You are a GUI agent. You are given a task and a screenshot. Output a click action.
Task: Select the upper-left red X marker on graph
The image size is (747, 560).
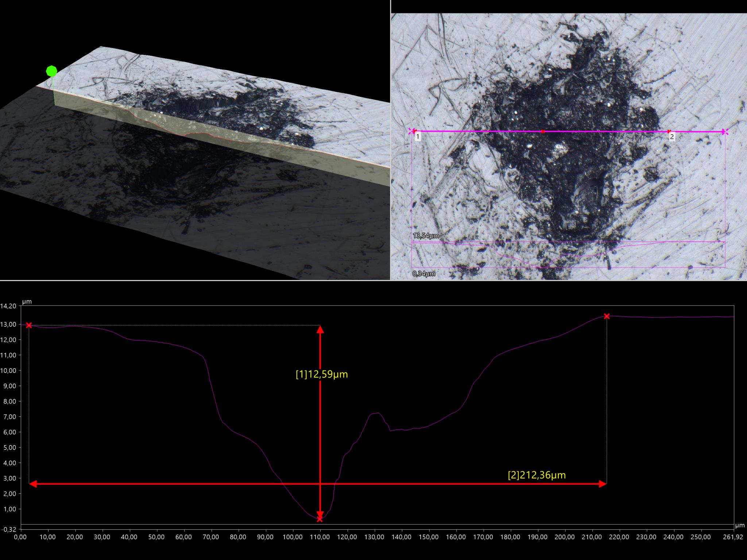click(x=29, y=325)
